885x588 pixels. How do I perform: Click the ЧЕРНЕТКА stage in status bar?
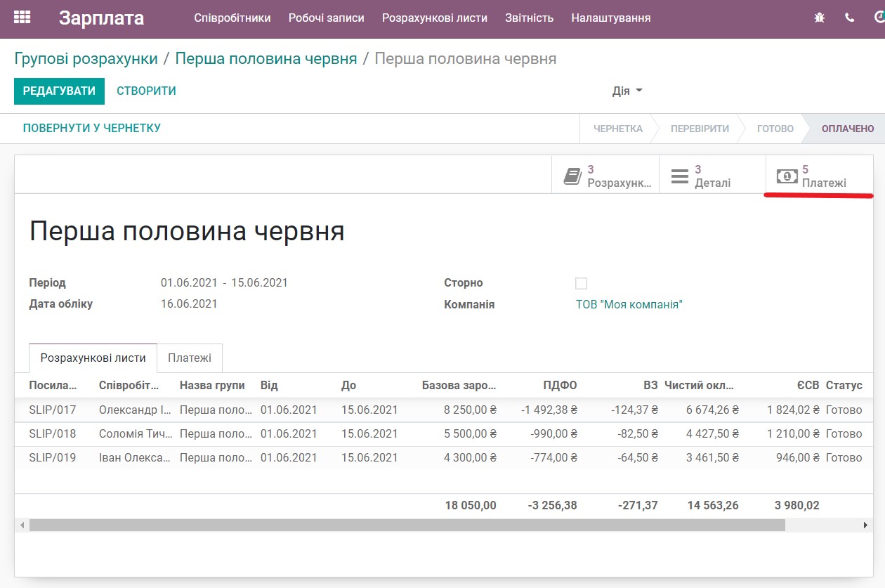(617, 129)
